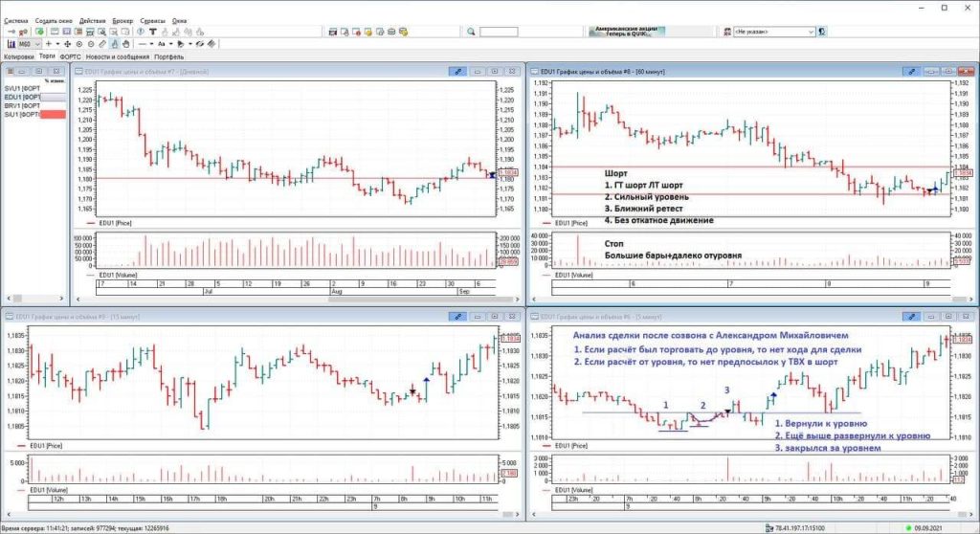Select EDU1 [ФОРТ row in quotes table
Image resolution: width=980 pixels, height=534 pixels.
point(34,97)
